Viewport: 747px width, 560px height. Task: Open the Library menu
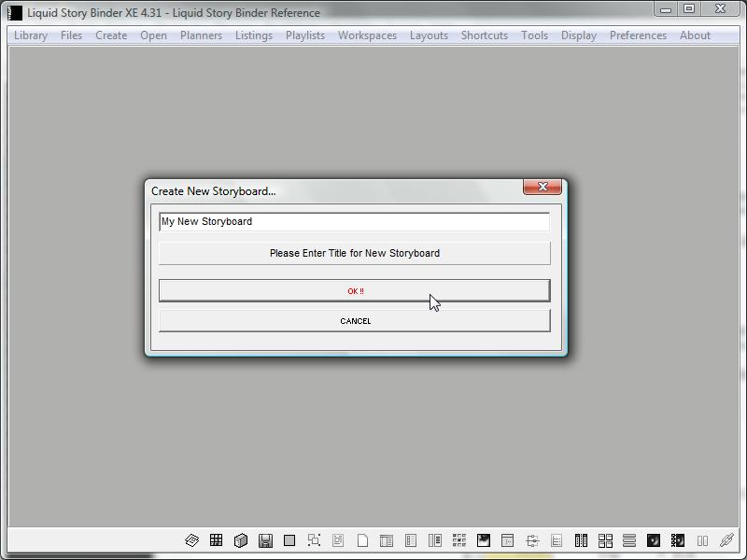(31, 35)
